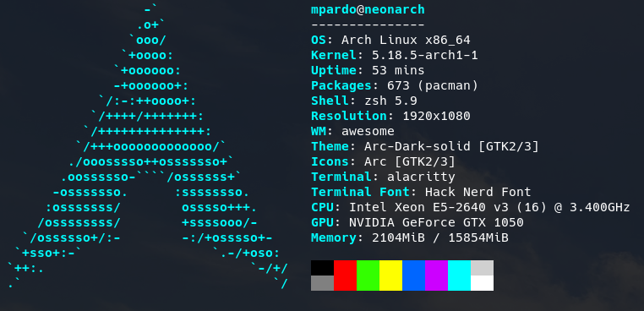Click the blue color block
The image size is (644, 311).
pyautogui.click(x=413, y=276)
